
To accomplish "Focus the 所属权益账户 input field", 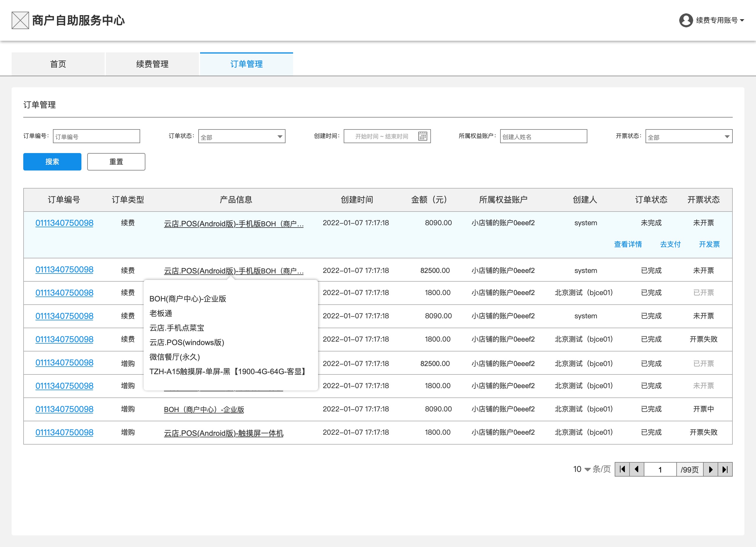I will pyautogui.click(x=543, y=136).
